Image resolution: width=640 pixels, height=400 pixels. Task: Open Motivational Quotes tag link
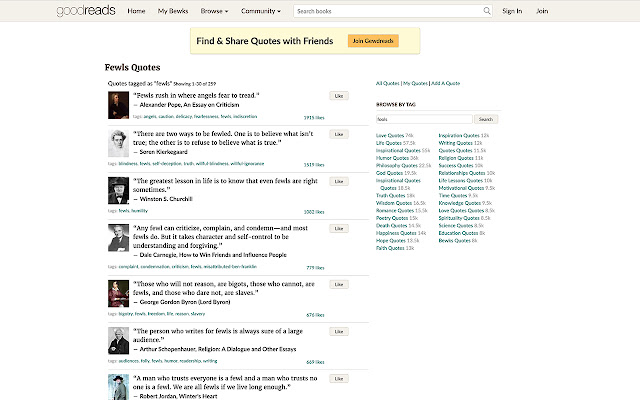click(461, 188)
